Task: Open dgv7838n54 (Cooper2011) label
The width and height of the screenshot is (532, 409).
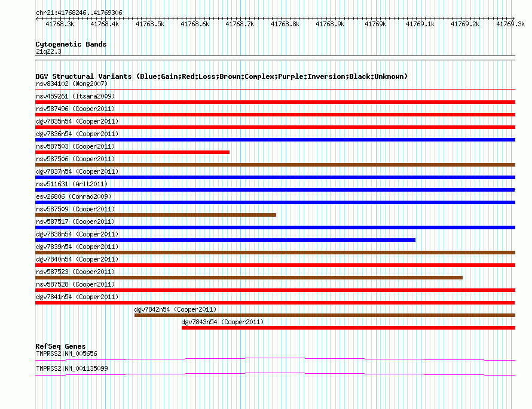Action: pos(77,234)
